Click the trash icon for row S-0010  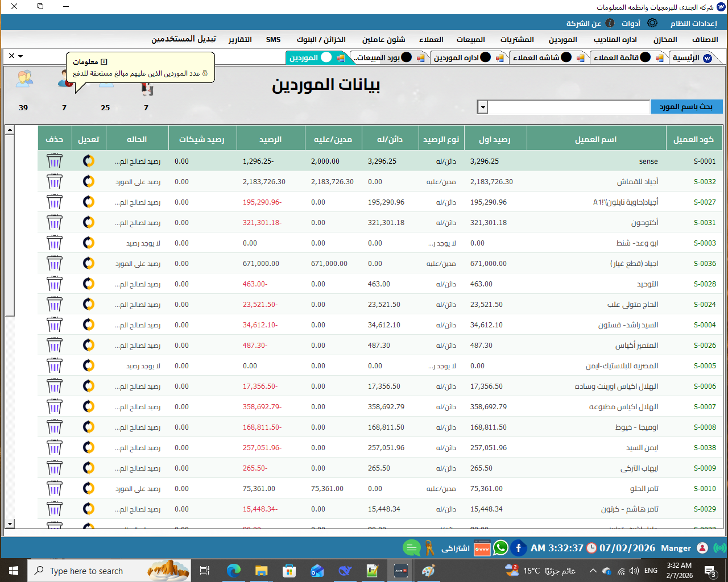[54, 489]
